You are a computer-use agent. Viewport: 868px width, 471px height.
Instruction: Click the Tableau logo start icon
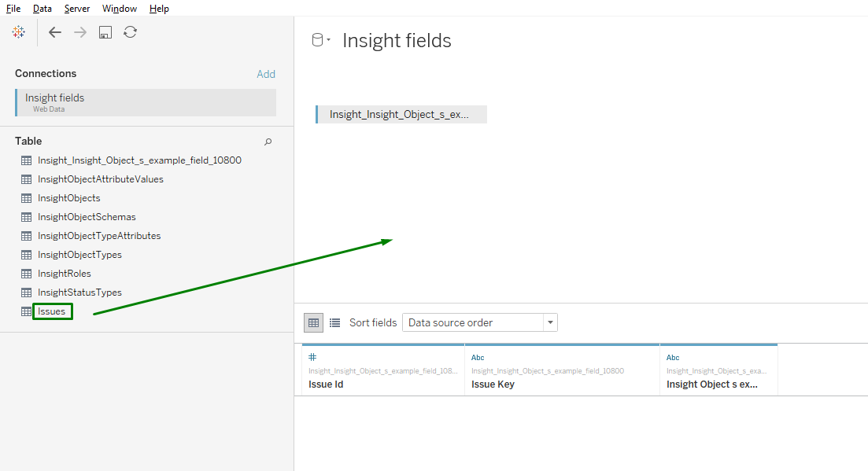tap(18, 32)
